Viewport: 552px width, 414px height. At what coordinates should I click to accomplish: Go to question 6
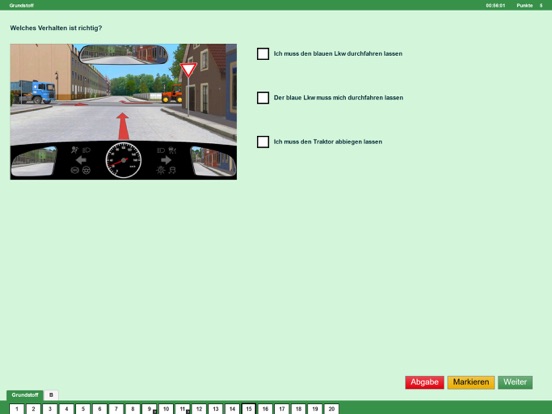pos(100,409)
